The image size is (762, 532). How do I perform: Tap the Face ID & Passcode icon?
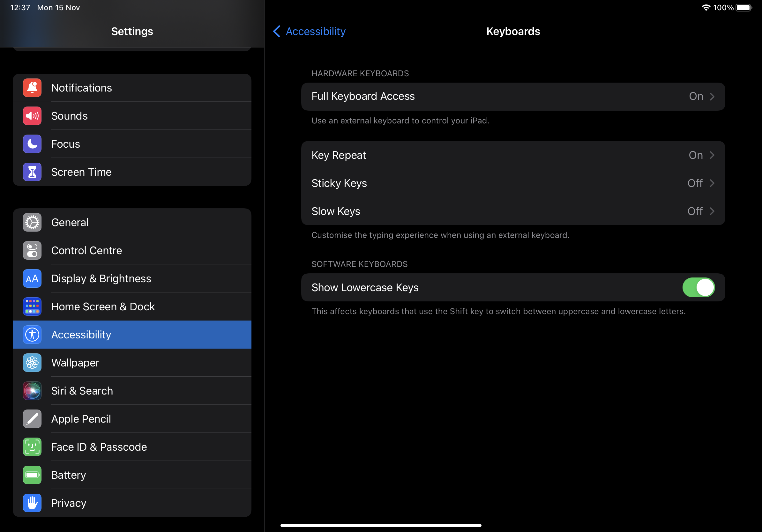point(32,447)
